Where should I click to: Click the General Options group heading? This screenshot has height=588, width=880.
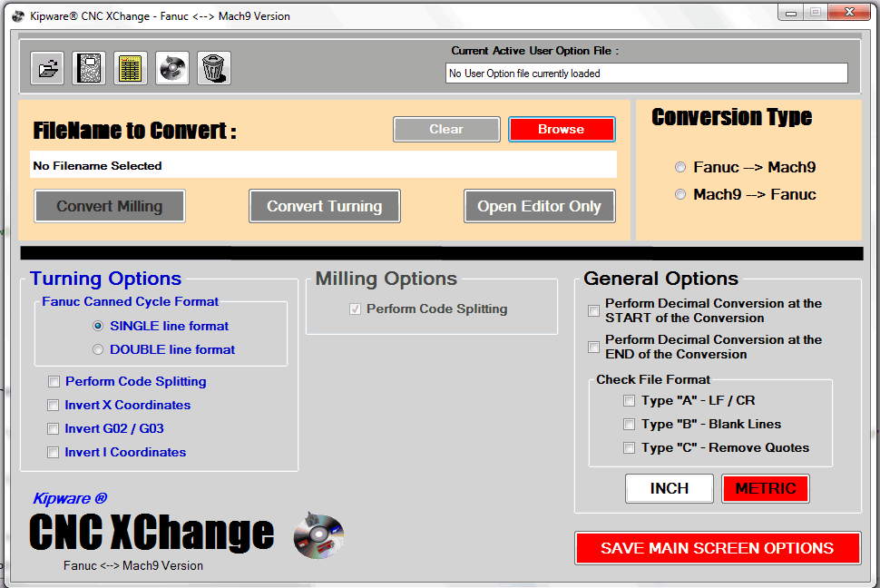[660, 279]
